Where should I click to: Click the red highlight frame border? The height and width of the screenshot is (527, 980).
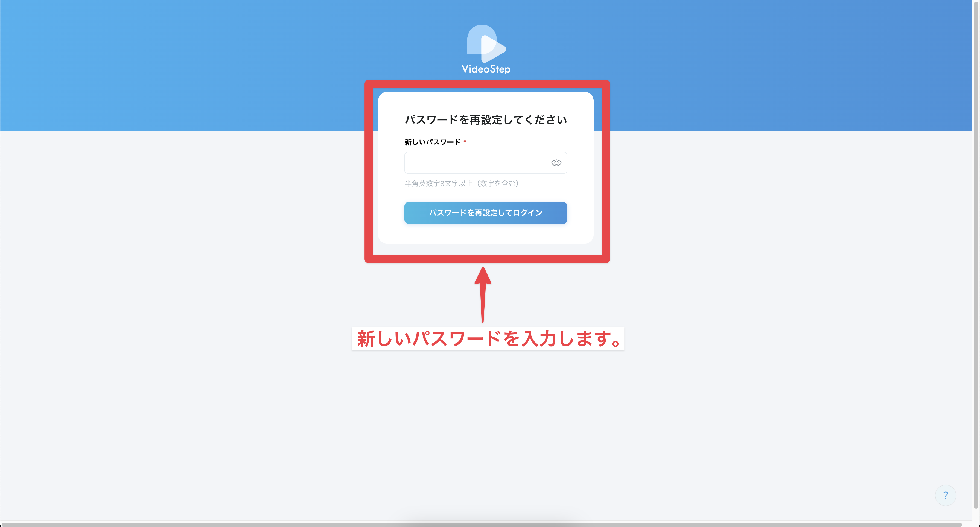tap(368, 171)
